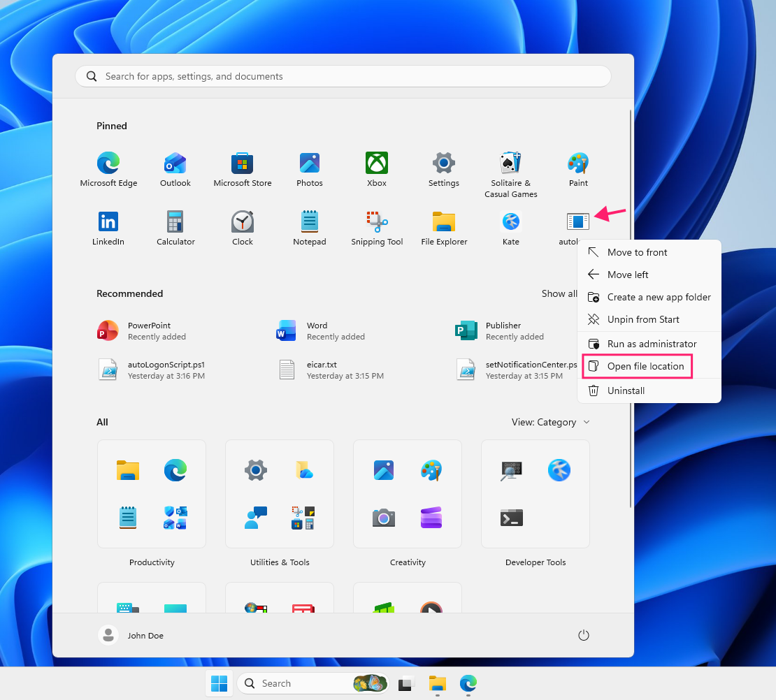Open Notepad in Productivity group
The height and width of the screenshot is (700, 776).
[x=128, y=518]
